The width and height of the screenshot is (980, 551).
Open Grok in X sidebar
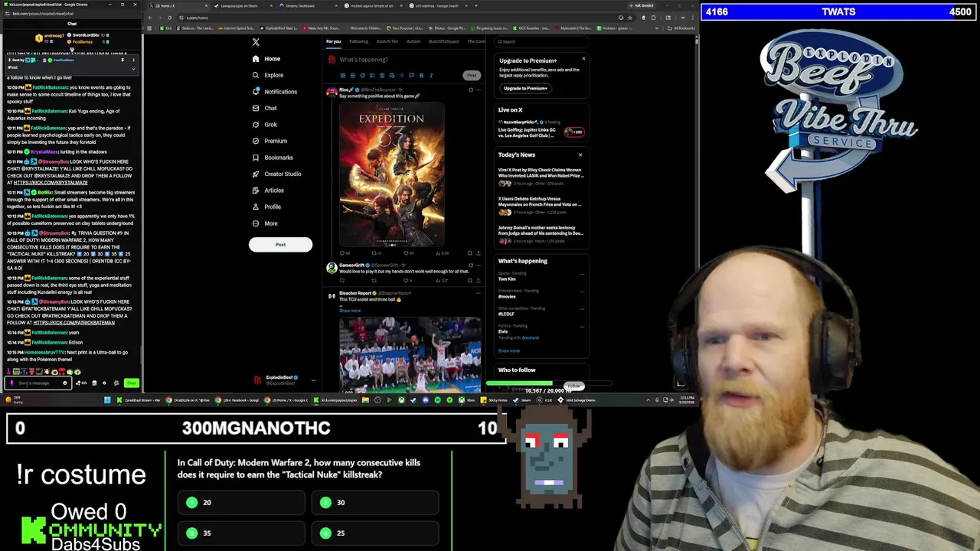[264, 125]
